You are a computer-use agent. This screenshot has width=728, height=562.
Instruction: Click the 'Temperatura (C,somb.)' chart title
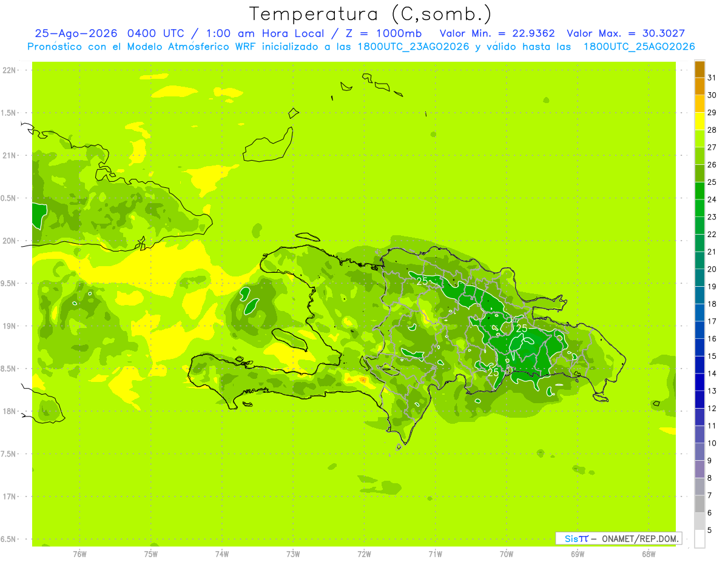coord(371,15)
